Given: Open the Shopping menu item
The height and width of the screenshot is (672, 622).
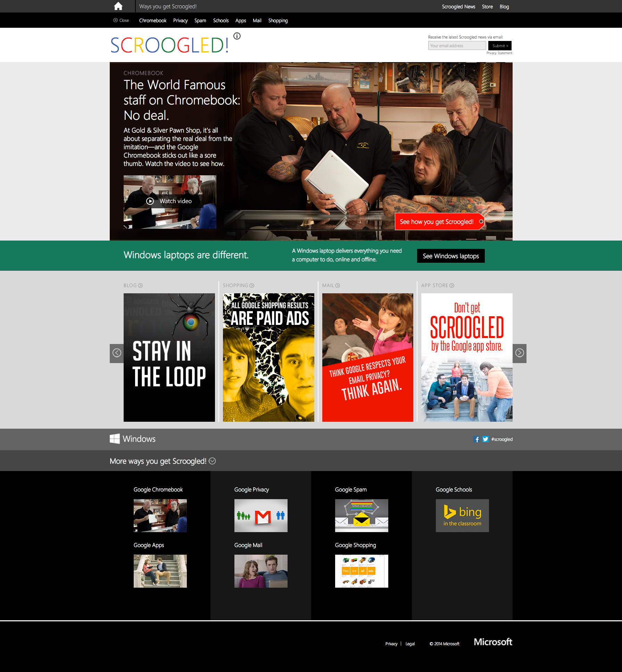Looking at the screenshot, I should (x=278, y=20).
